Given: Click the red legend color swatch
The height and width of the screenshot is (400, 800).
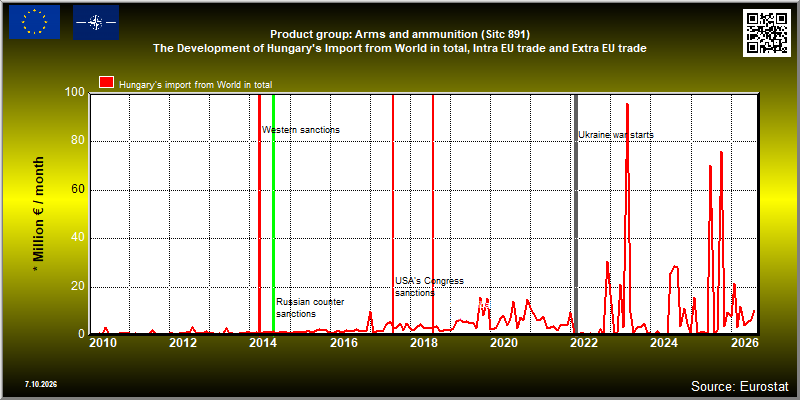Looking at the screenshot, I should pyautogui.click(x=106, y=82).
